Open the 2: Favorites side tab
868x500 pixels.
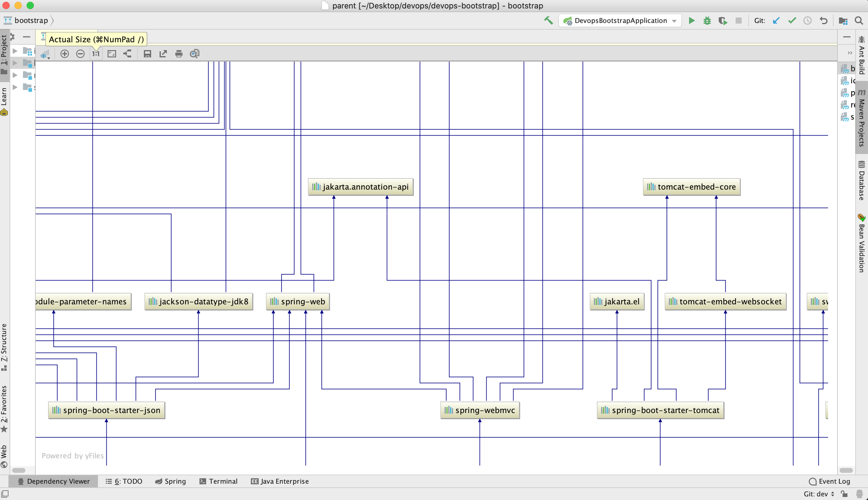tap(4, 409)
